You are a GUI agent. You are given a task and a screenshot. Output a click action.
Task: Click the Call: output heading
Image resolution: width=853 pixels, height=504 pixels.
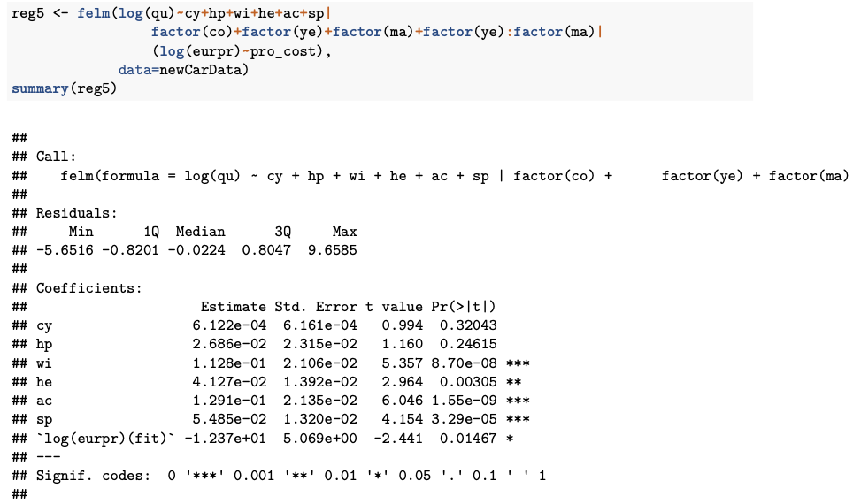(x=56, y=157)
